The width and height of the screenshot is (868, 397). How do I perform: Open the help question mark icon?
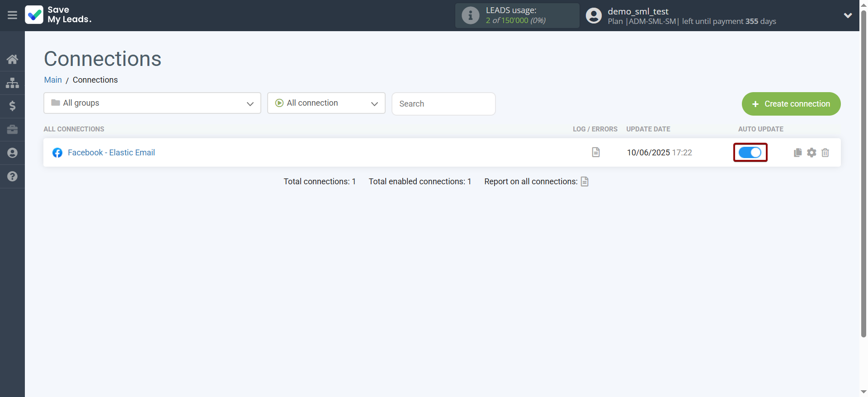pos(12,177)
